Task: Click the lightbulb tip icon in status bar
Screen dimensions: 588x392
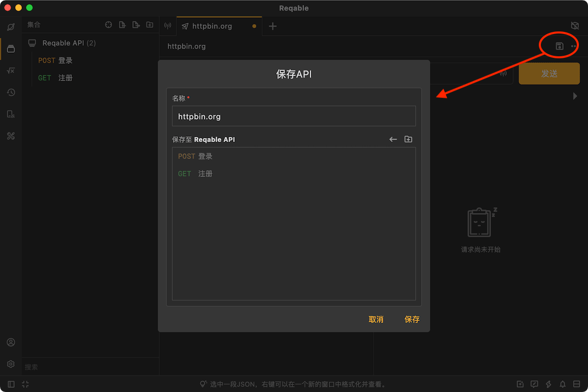Action: [203, 384]
